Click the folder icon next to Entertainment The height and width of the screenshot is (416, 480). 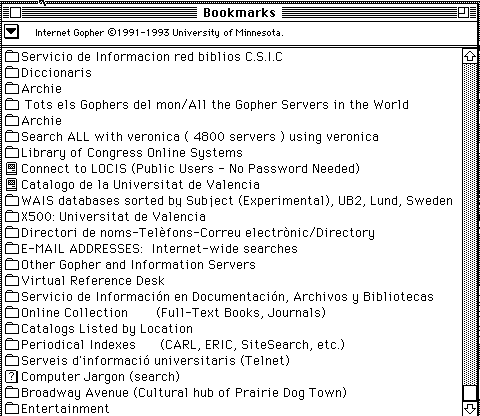[12, 408]
